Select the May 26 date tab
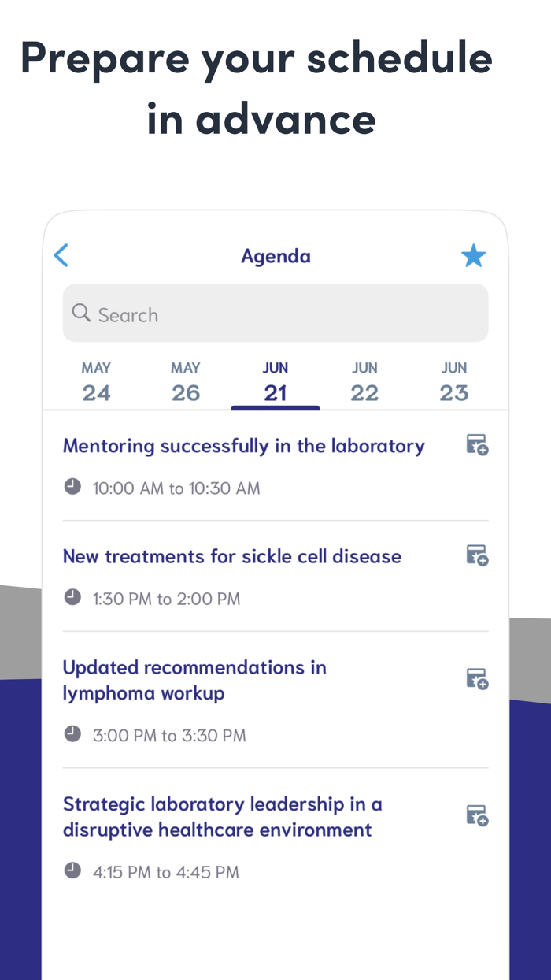551x980 pixels. coord(186,382)
